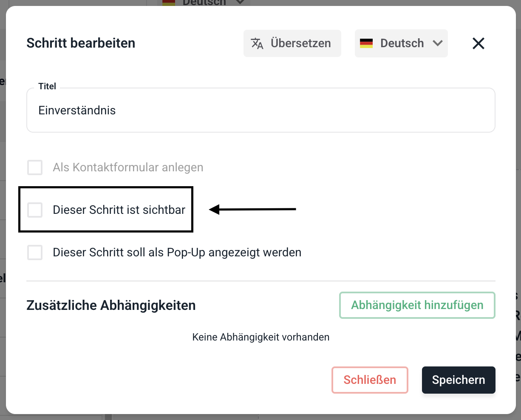The width and height of the screenshot is (521, 420).
Task: Tick the Als Kontaktformular anlegen checkbox
Action: (35, 167)
